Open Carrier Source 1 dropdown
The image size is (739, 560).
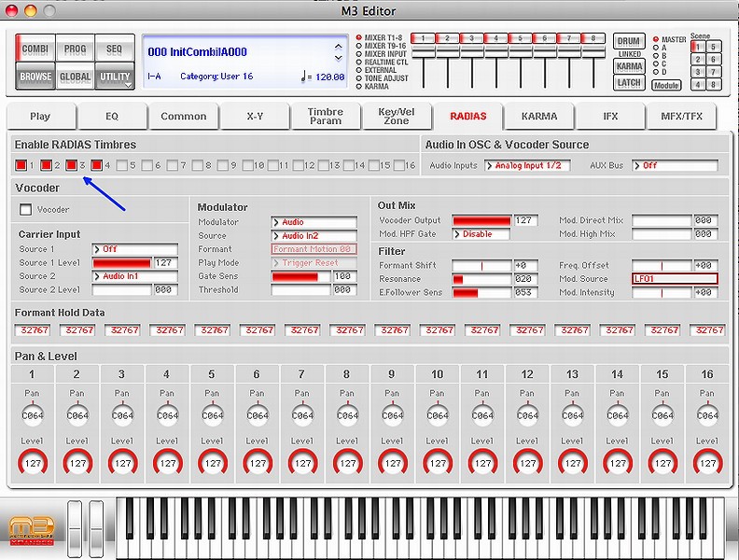pyautogui.click(x=134, y=249)
